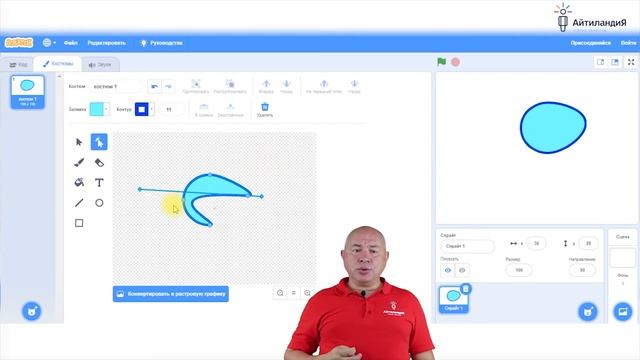This screenshot has width=640, height=360.
Task: Select the stage backdrop thumbnail
Action: (x=622, y=258)
